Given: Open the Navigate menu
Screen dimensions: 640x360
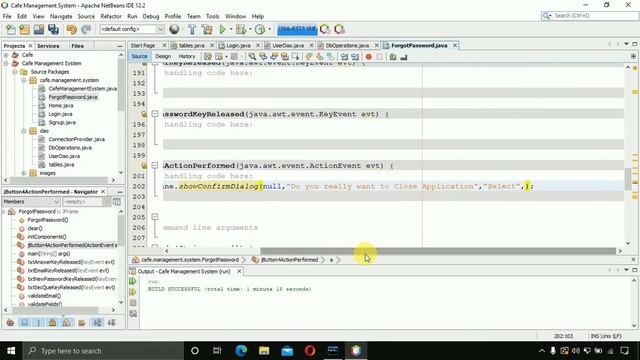Looking at the screenshot, I should point(61,16).
